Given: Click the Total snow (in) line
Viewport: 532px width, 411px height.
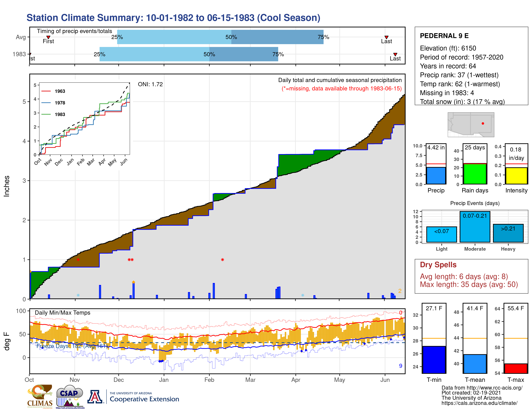Looking at the screenshot, I should pyautogui.click(x=462, y=102).
